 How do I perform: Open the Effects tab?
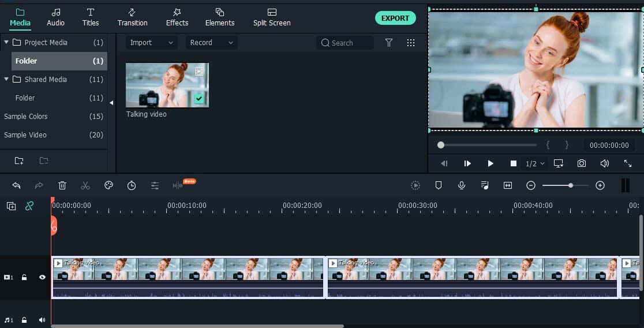(x=177, y=17)
